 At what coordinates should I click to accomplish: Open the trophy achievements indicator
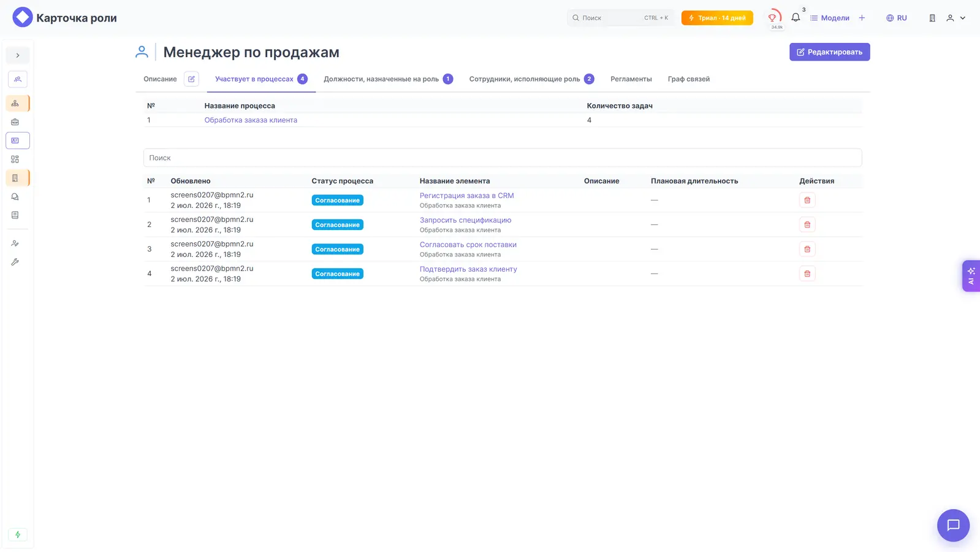tap(775, 18)
